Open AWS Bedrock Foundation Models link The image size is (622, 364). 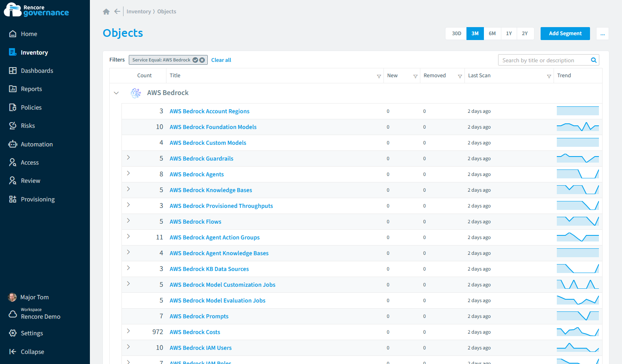213,127
